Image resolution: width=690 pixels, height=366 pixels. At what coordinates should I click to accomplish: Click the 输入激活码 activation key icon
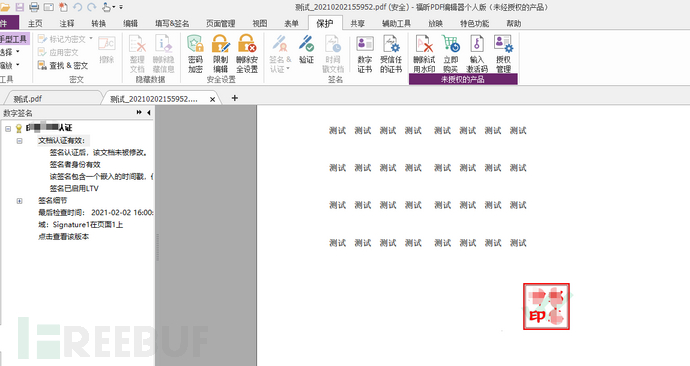point(477,54)
